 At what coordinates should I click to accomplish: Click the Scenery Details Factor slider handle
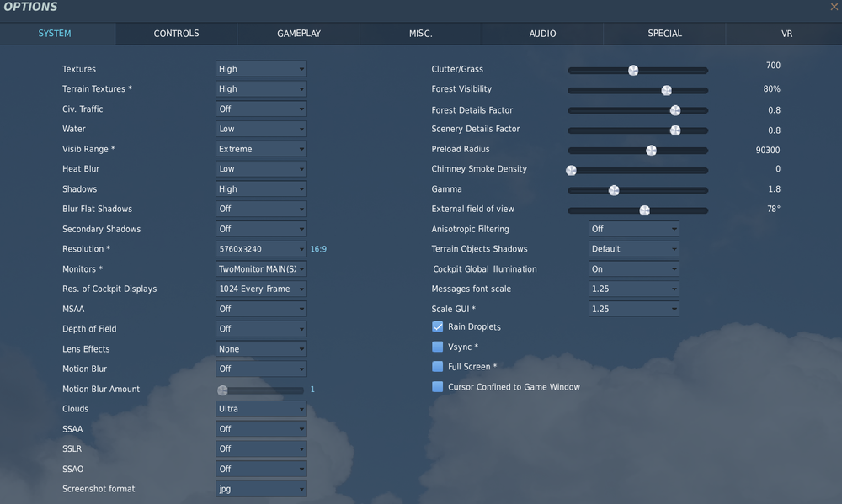(x=675, y=130)
